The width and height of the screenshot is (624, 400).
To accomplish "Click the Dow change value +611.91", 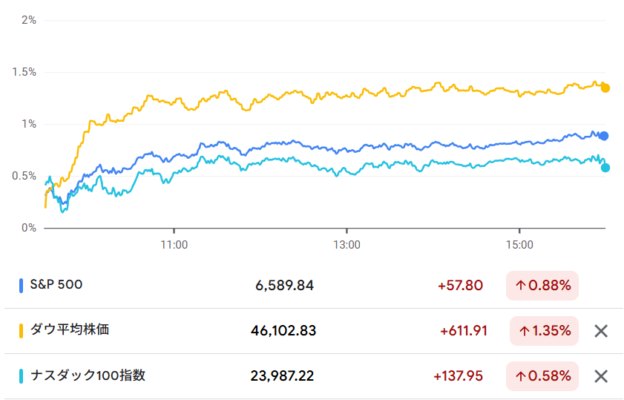I will 464,331.
